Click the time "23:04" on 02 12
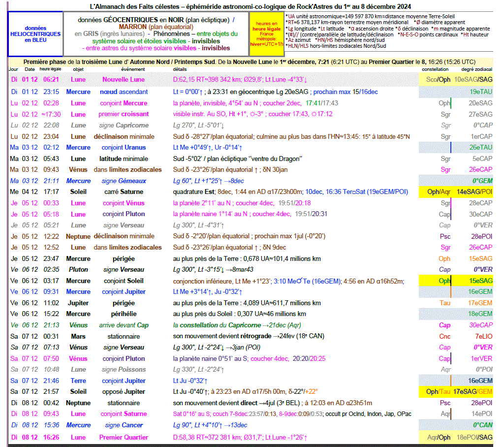 [51, 137]
